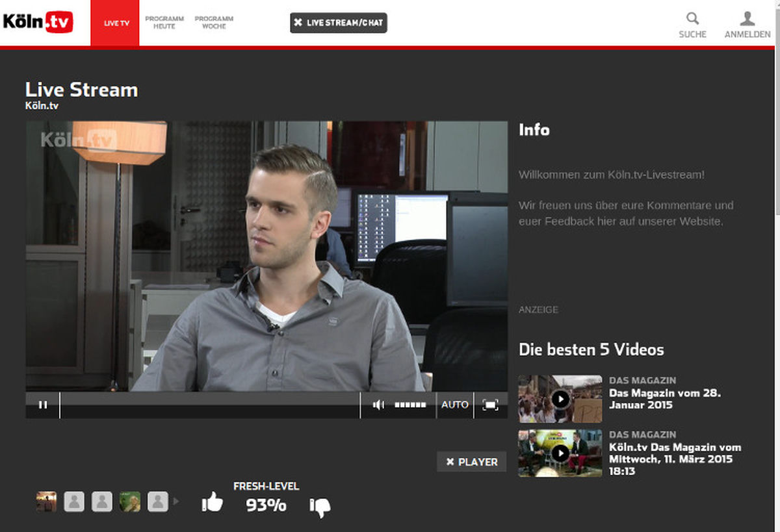The height and width of the screenshot is (532, 780).
Task: Give a thumbs up next to Fresh-Level
Action: (x=213, y=502)
